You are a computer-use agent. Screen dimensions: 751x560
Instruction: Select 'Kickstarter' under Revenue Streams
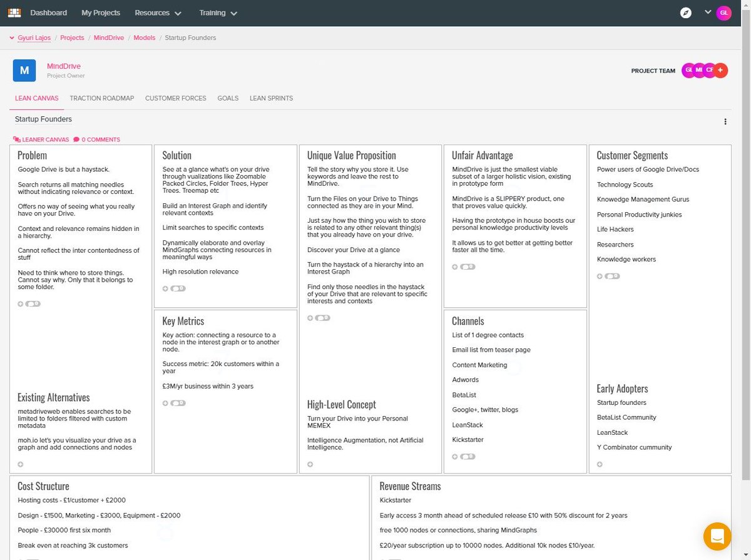tap(395, 501)
